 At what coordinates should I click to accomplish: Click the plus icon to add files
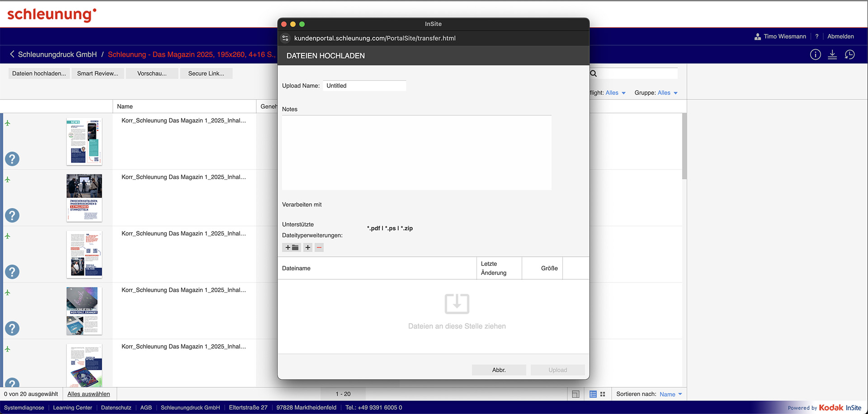click(308, 248)
